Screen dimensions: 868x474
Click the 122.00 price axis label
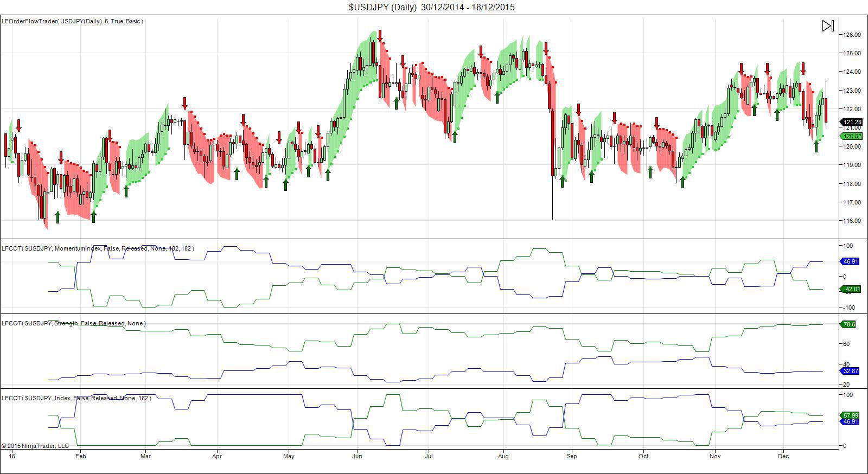coord(852,109)
